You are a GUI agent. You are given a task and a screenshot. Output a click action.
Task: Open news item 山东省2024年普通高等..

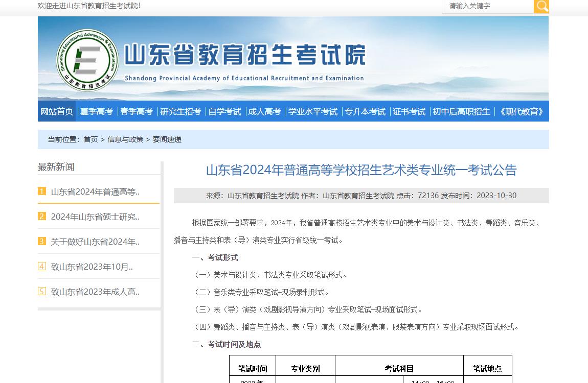pyautogui.click(x=95, y=192)
